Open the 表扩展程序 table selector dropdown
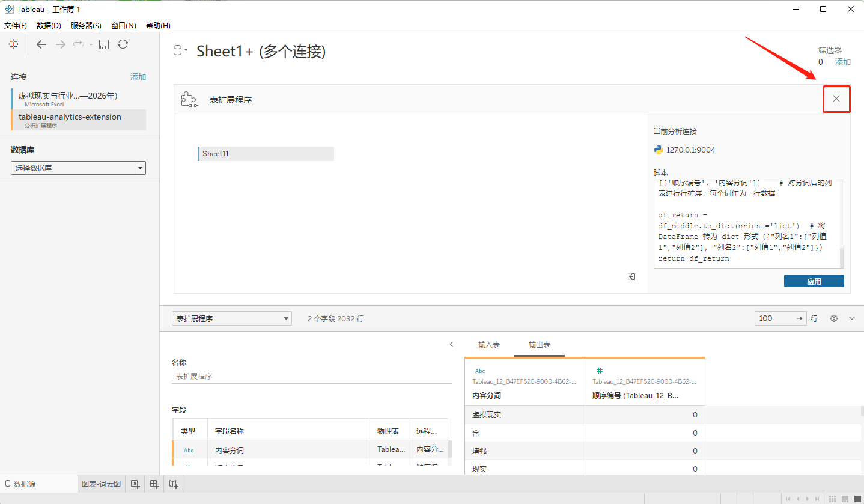 232,318
